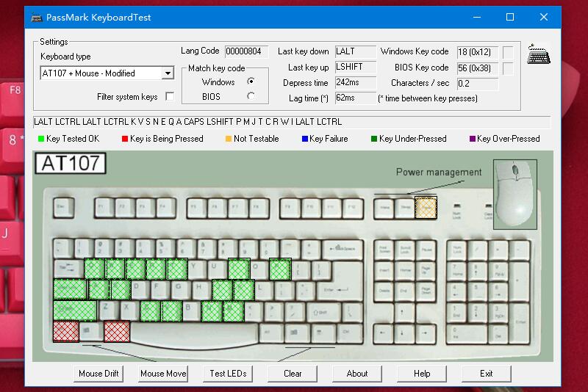The height and width of the screenshot is (392, 588).
Task: Click the untested L key
Action: click(265, 289)
